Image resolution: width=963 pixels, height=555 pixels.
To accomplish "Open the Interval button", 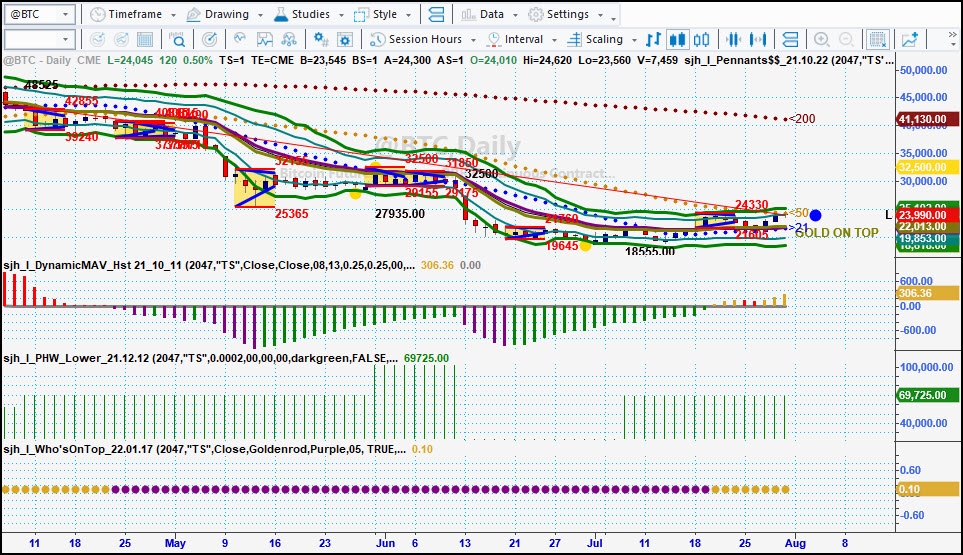I will [515, 39].
